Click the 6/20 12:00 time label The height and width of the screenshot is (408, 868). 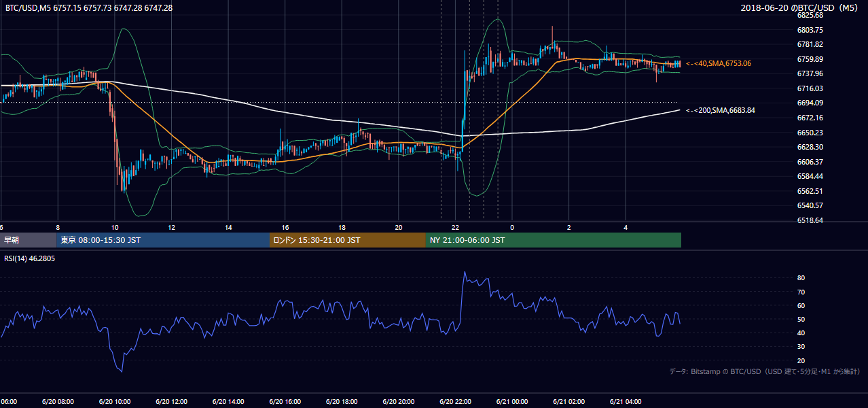171,401
